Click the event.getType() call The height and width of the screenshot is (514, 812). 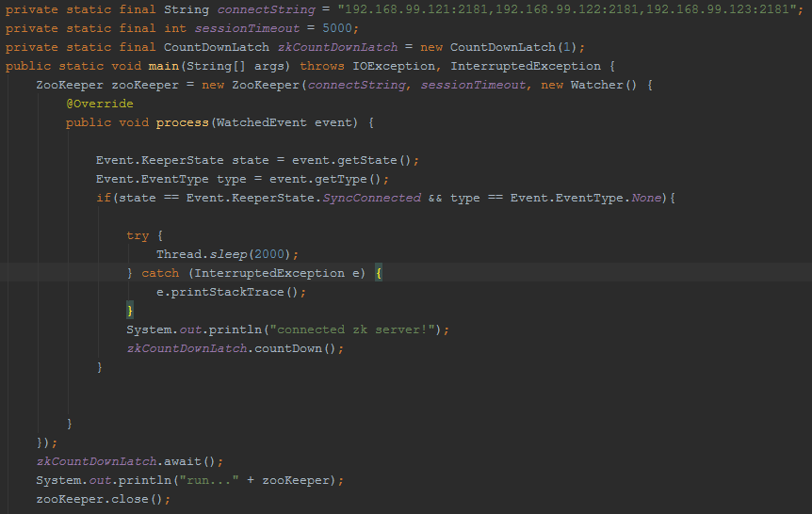coord(325,179)
